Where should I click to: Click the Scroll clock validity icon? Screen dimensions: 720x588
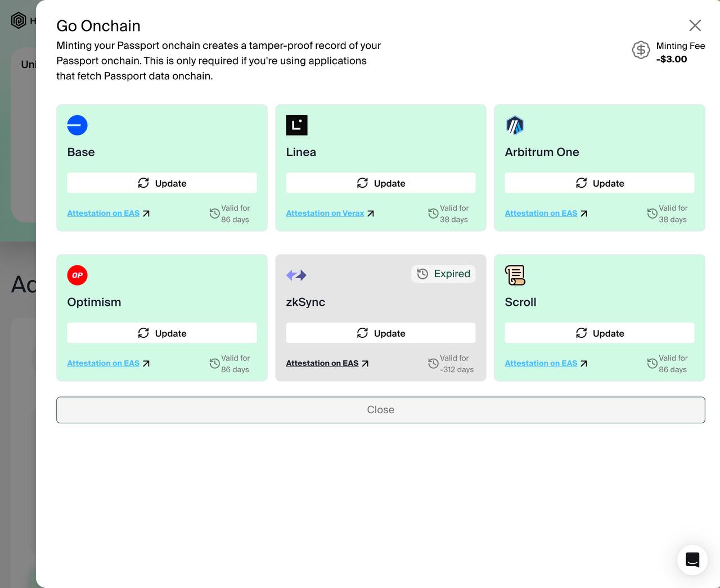(652, 364)
